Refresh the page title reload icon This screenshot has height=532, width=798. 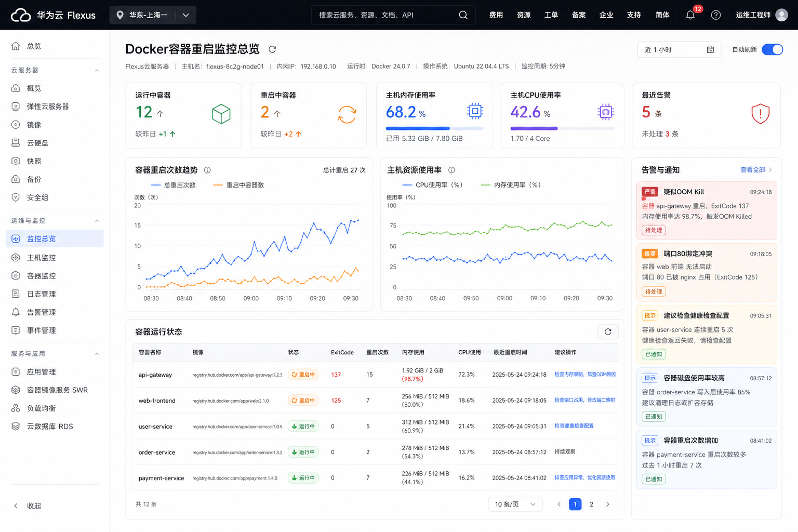272,49
